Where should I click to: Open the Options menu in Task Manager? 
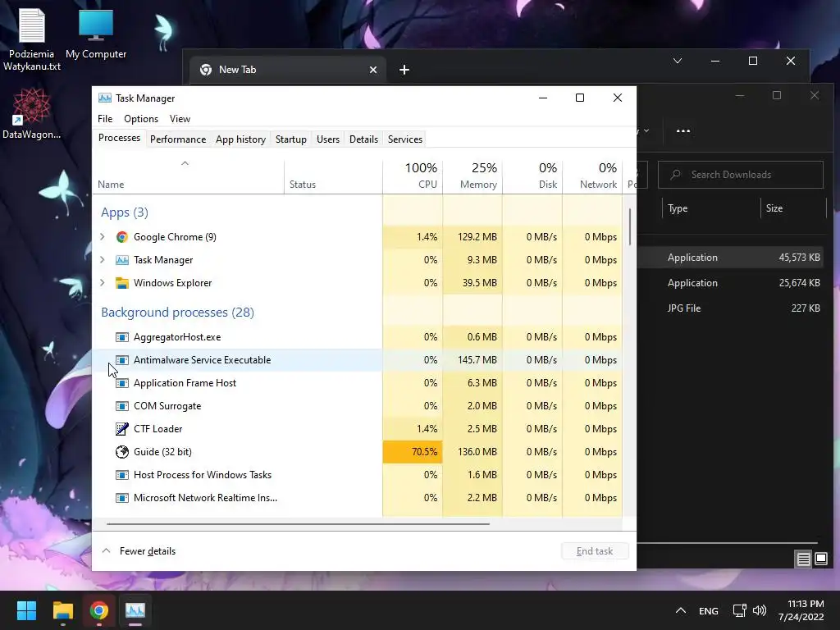(x=141, y=119)
